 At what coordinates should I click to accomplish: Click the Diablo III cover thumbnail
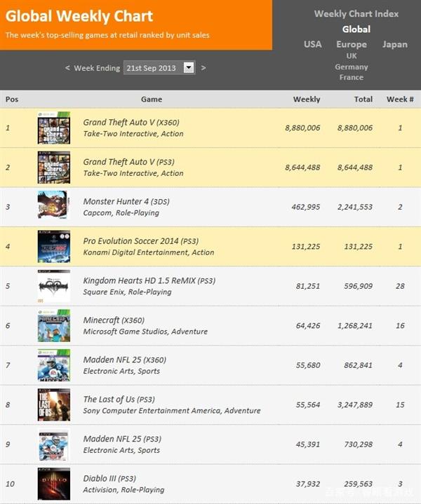[53, 484]
